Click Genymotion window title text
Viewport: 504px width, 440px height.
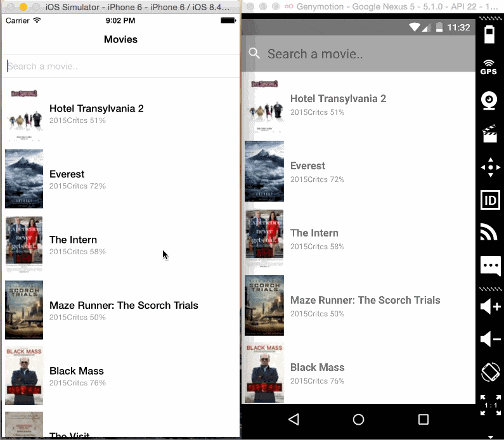[x=397, y=6]
